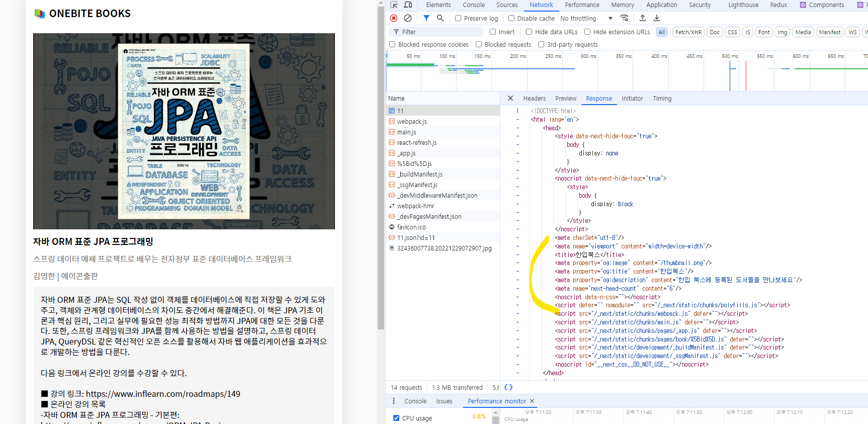
Task: Select _app.js request row
Action: pos(443,153)
